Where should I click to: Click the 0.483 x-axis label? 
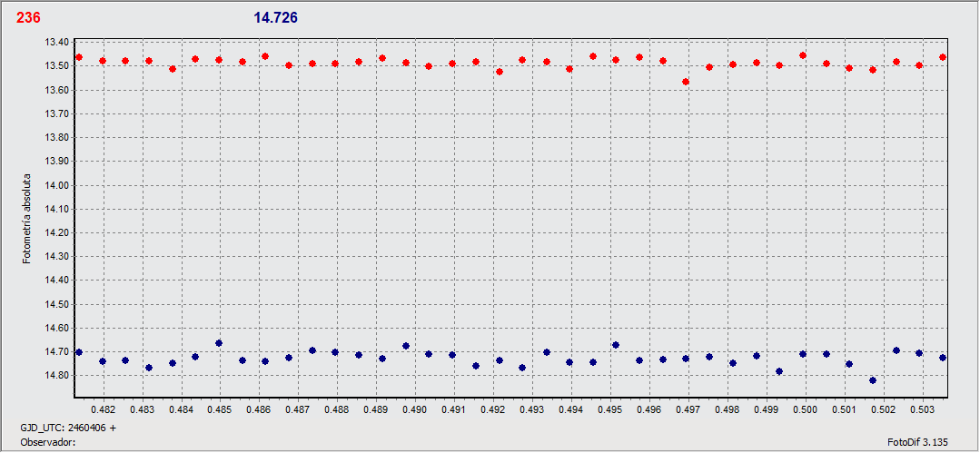[142, 410]
